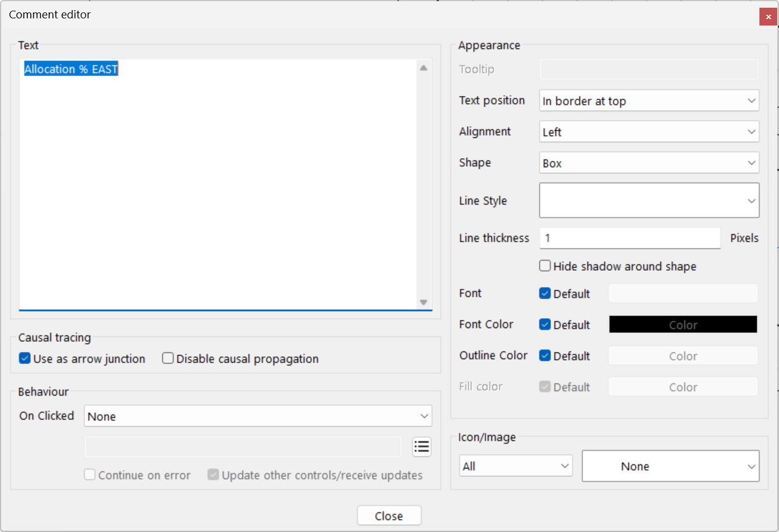Click the Outline Color picker button
Viewport: 779px width, 532px height.
[x=682, y=355]
